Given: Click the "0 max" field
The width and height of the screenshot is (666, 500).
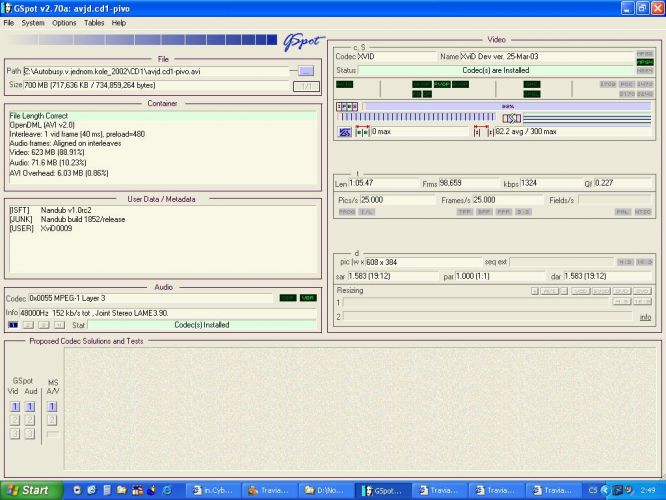Looking at the screenshot, I should pos(420,132).
